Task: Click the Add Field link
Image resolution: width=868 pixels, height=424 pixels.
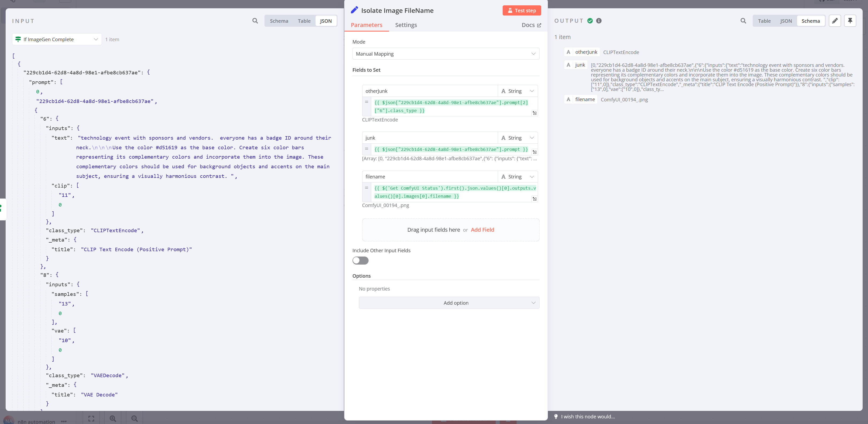Action: click(482, 230)
